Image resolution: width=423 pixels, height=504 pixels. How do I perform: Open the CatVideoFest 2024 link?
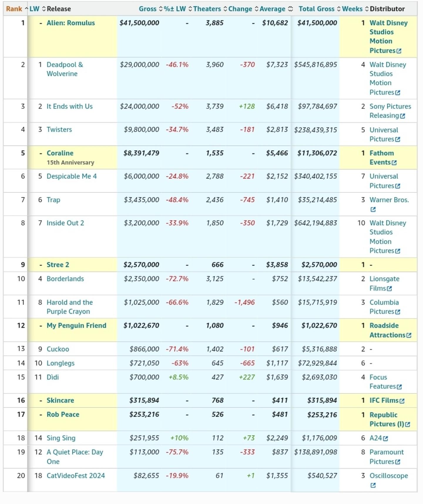point(76,476)
